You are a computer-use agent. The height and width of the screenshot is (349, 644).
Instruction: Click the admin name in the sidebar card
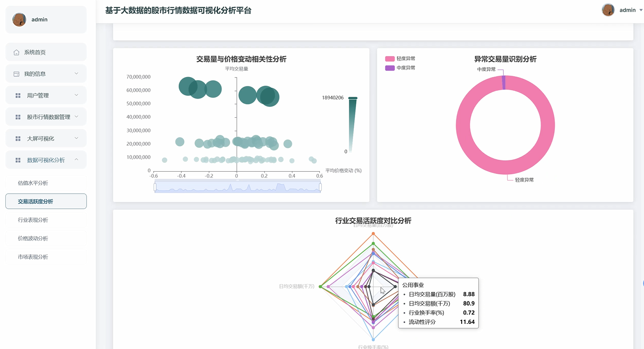(x=39, y=20)
